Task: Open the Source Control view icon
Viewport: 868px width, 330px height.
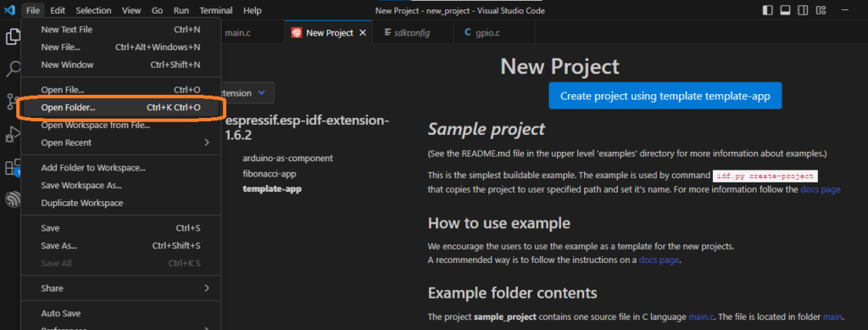Action: point(12,102)
